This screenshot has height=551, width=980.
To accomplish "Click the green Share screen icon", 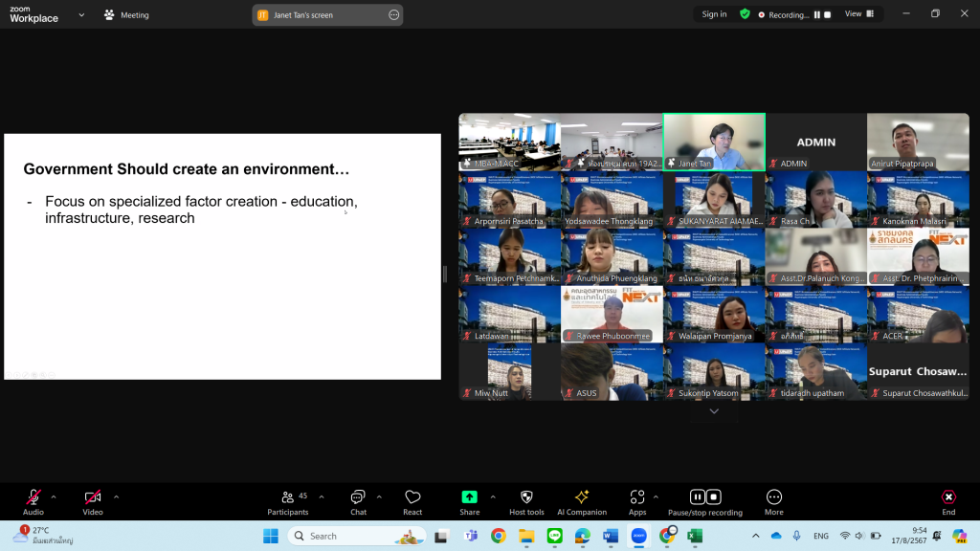I will 469,497.
